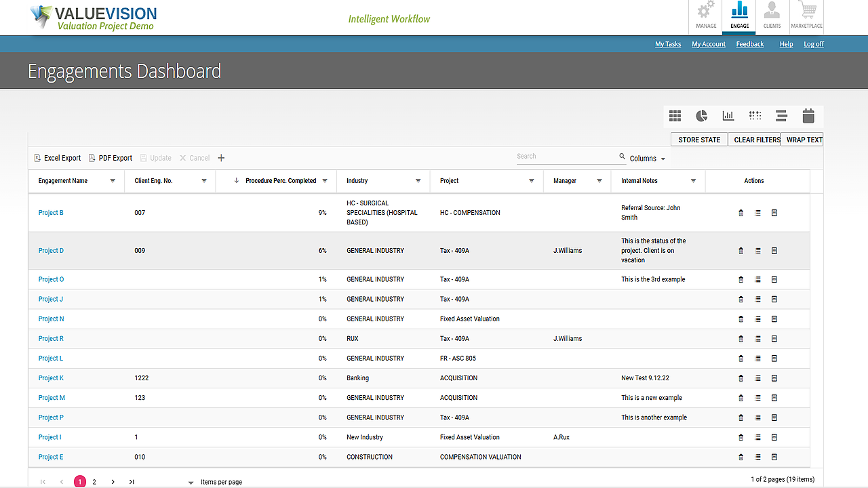Open the Help link

pos(786,44)
